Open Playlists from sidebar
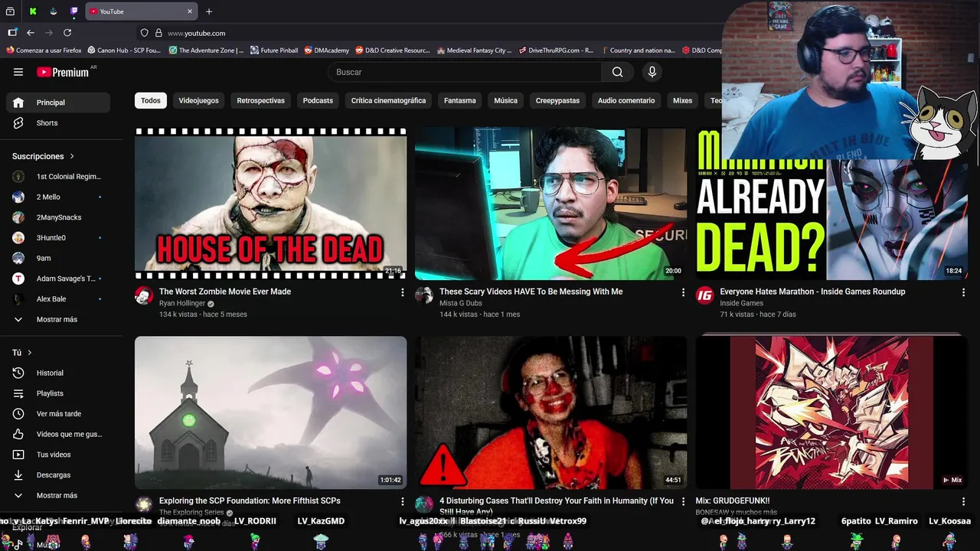Image resolution: width=980 pixels, height=551 pixels. tap(58, 393)
